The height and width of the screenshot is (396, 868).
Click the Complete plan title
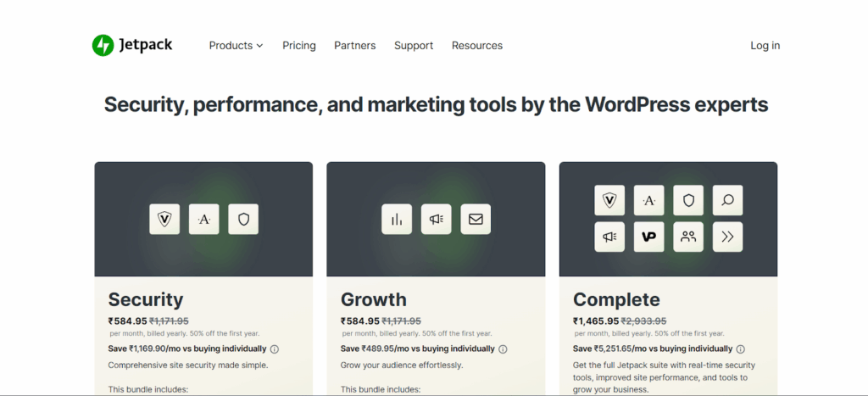pos(617,299)
